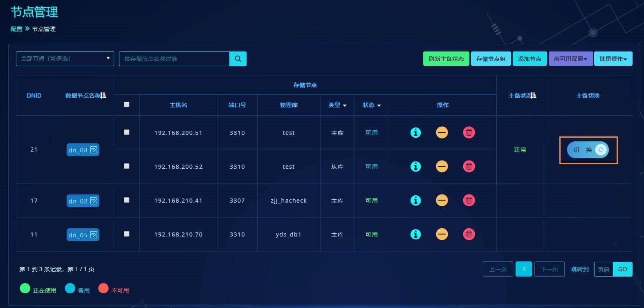Click the DNID column header
The image size is (644, 308).
coord(34,96)
